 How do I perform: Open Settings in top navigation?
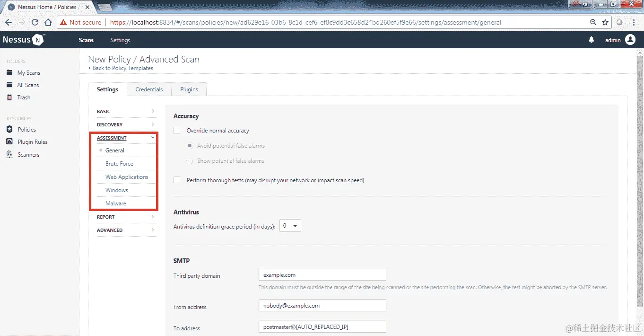click(120, 40)
